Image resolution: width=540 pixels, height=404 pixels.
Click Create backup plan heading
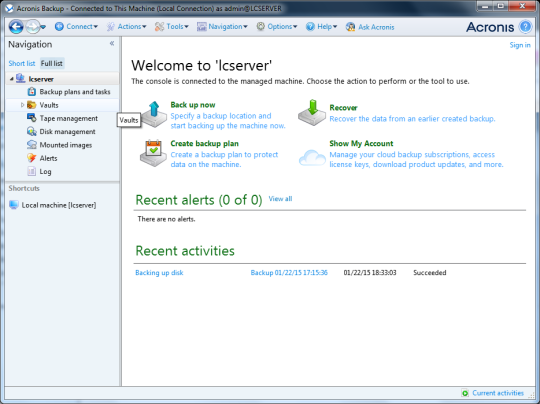[205, 144]
